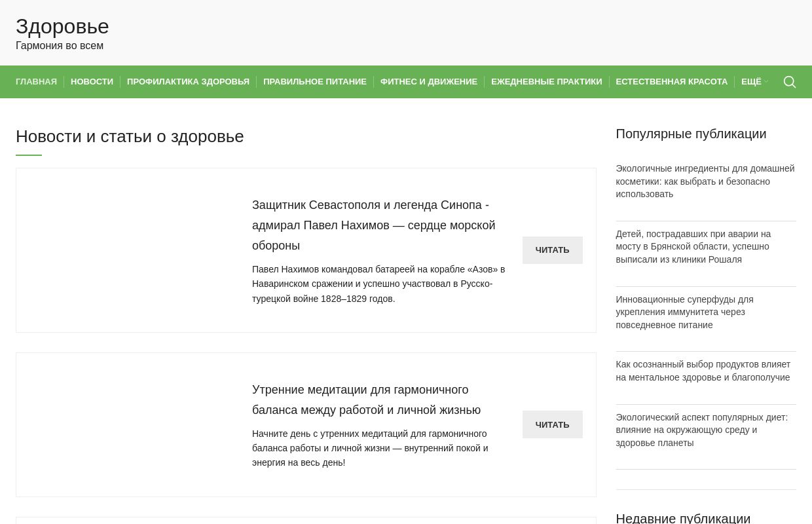Open the admiral Павел Нахимов article headline
Screen dimensions: 812x524
click(373, 225)
